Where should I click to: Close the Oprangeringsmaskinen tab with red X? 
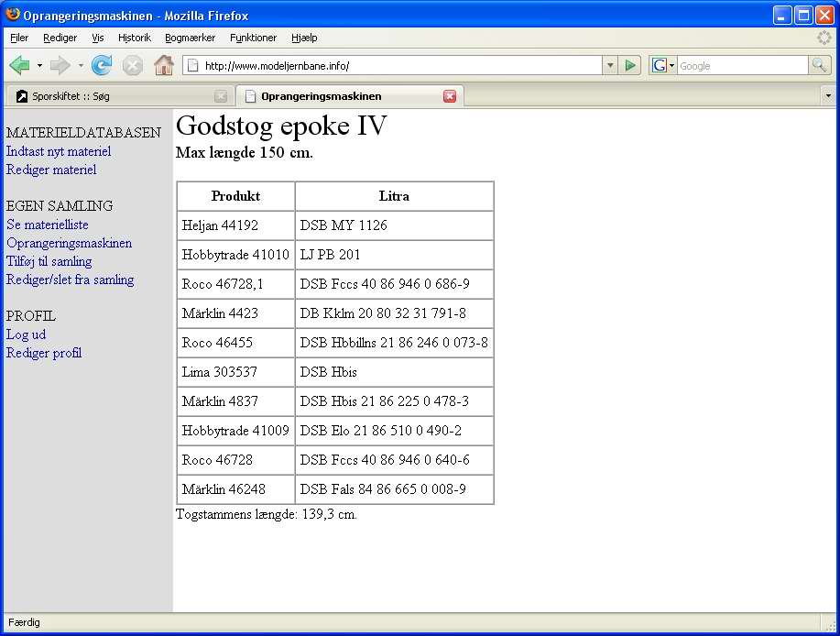click(x=450, y=96)
